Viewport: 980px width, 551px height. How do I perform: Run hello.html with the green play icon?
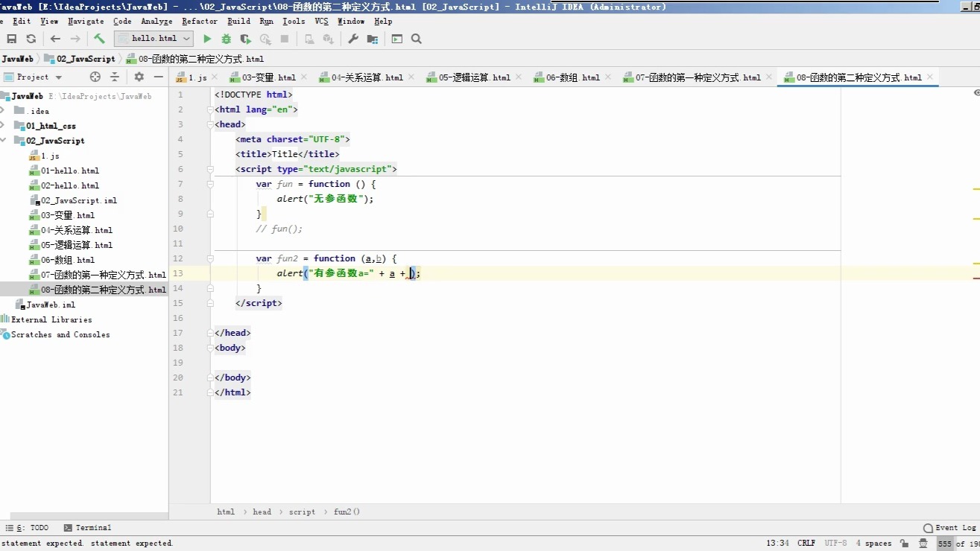[207, 39]
